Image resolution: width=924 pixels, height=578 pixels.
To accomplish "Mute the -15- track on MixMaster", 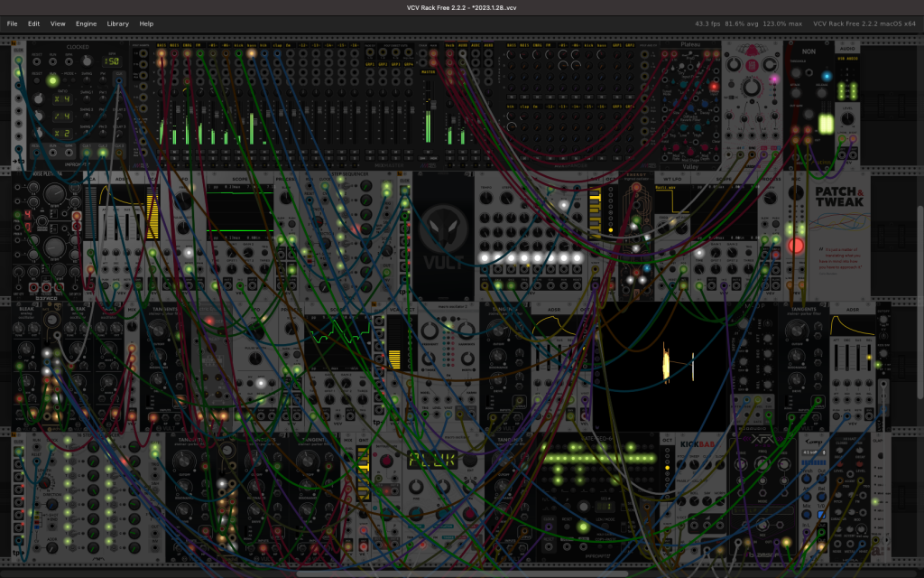I will pos(342,152).
